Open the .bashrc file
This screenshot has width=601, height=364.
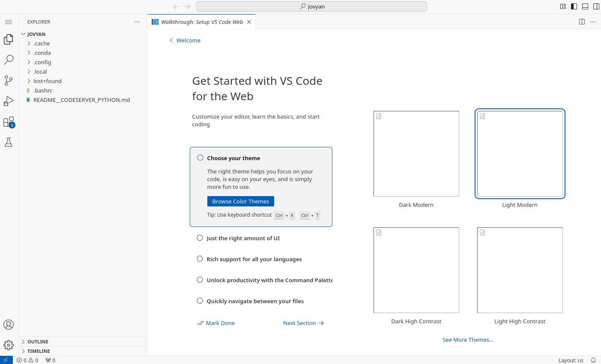tap(83, 91)
